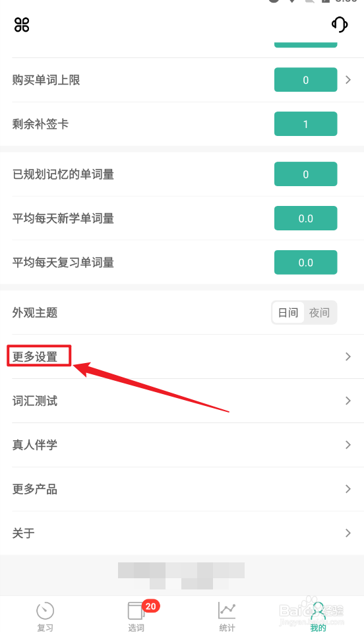Tap the green 剩余补签卡 value button

(306, 123)
